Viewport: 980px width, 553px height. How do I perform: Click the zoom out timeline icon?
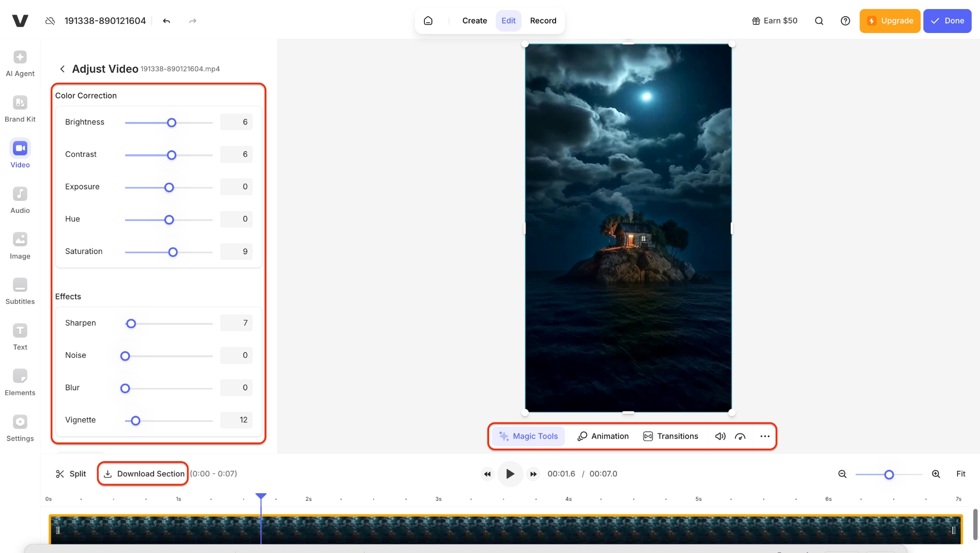coord(843,474)
